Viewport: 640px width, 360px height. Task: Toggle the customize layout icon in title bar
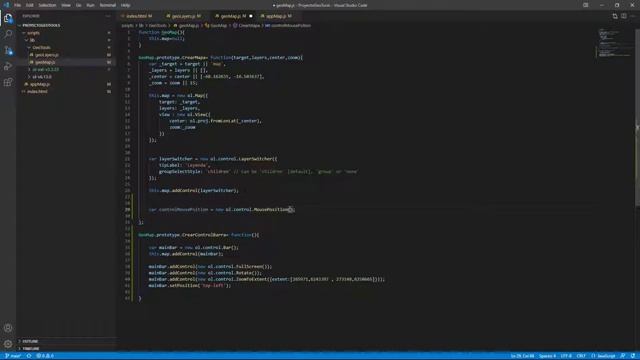click(586, 5)
